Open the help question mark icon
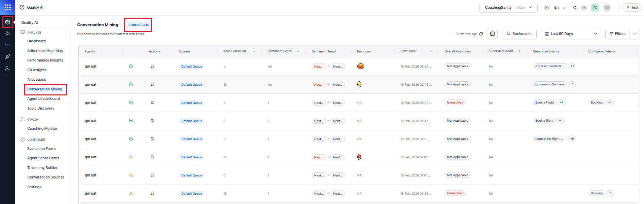The height and width of the screenshot is (204, 644). 584,8
